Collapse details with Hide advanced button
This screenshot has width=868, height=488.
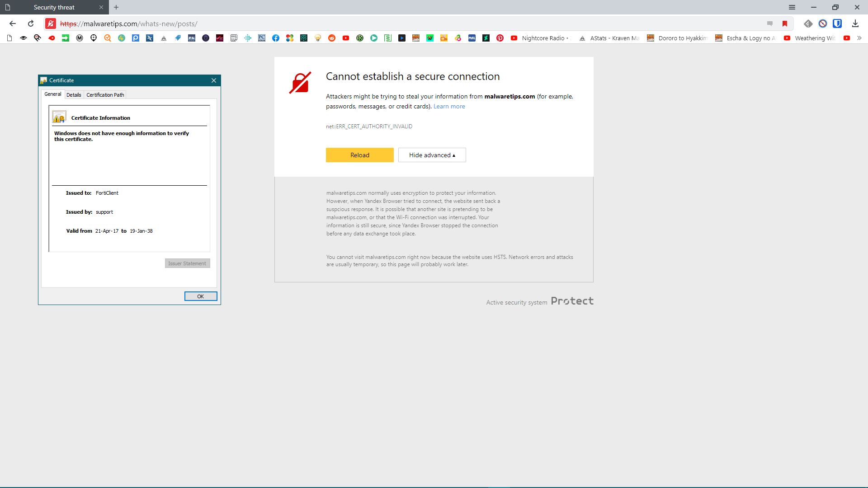[432, 155]
